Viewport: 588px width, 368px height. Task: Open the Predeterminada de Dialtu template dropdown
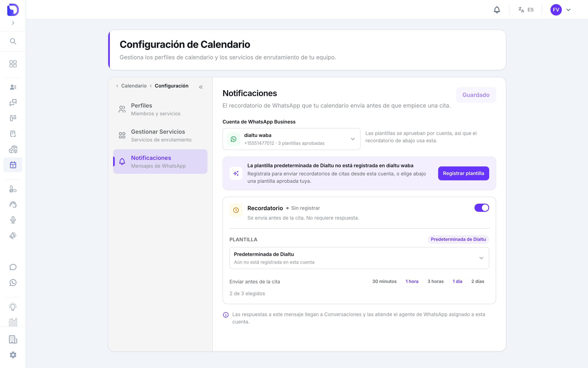coord(359,258)
